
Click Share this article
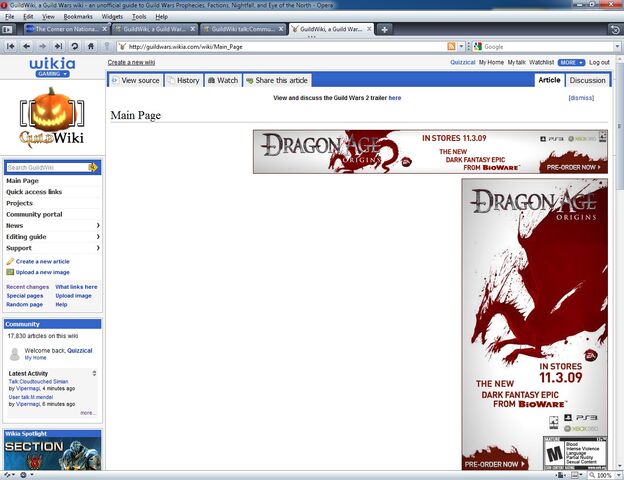[x=277, y=80]
